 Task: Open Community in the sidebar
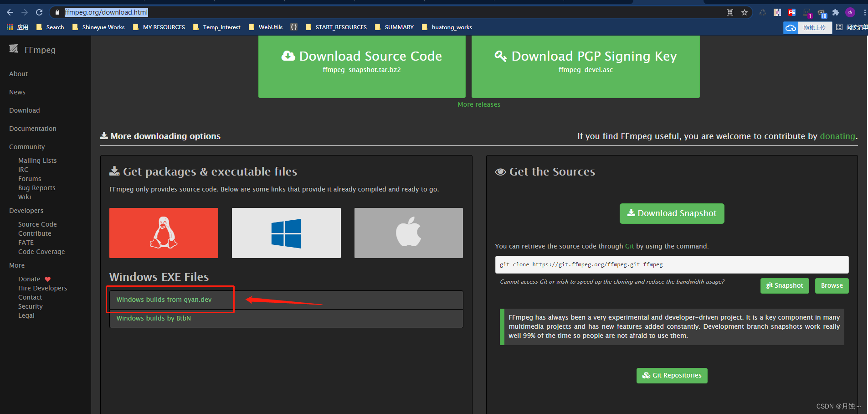coord(27,147)
